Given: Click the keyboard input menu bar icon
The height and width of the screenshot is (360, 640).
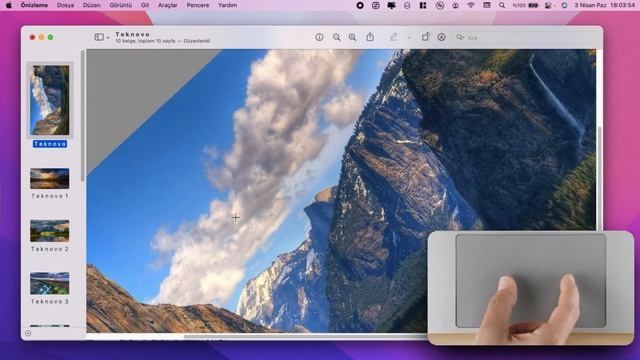Looking at the screenshot, I should pos(487,5).
